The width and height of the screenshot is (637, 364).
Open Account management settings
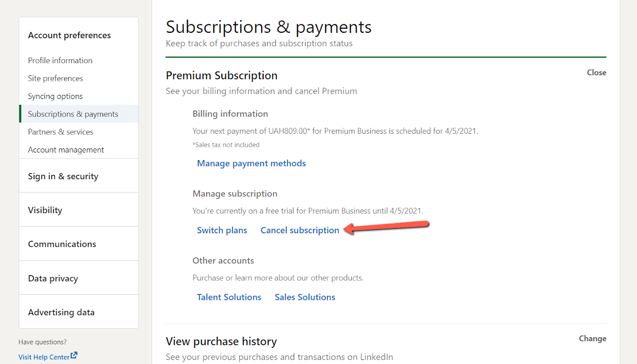(x=66, y=150)
